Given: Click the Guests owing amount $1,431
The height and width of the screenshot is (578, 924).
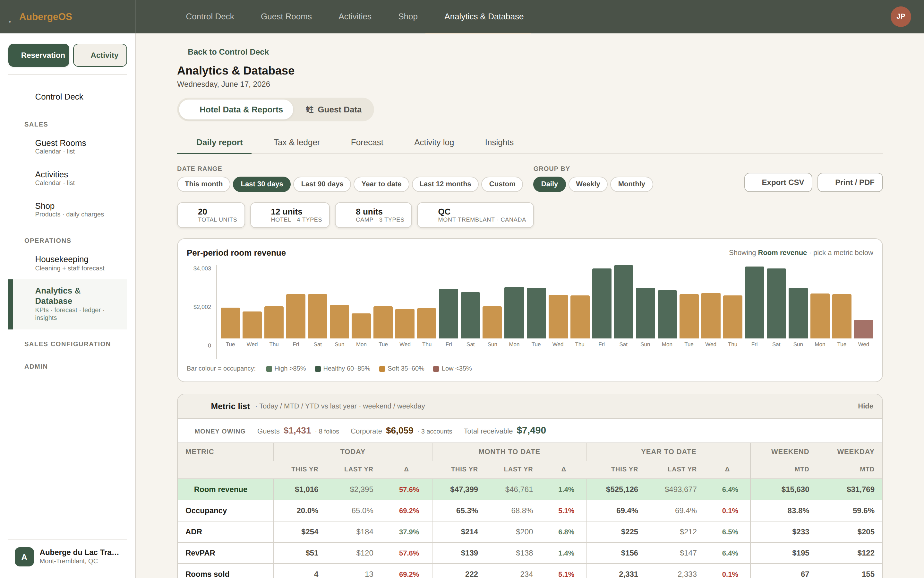Looking at the screenshot, I should point(297,430).
